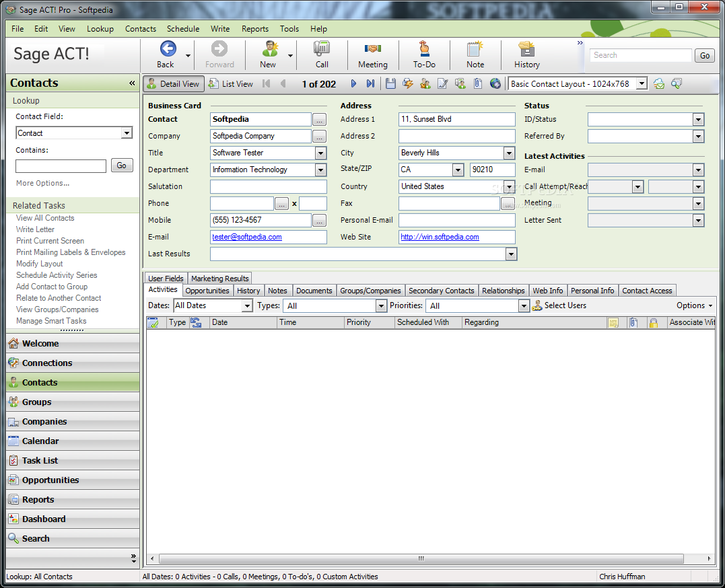Click the Search input field in top toolbar
The image size is (725, 588).
(640, 55)
